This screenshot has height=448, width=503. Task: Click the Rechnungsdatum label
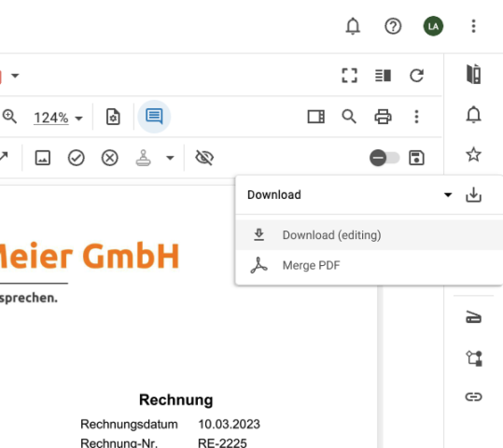pyautogui.click(x=129, y=425)
